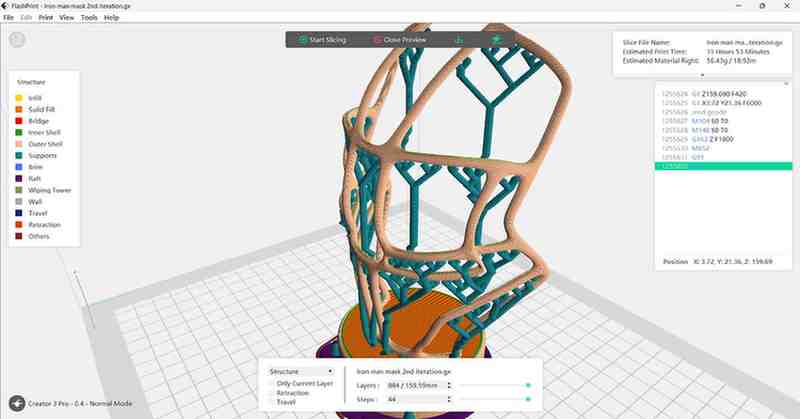800x419 pixels.
Task: Click the Layers slider handle
Action: (528, 385)
